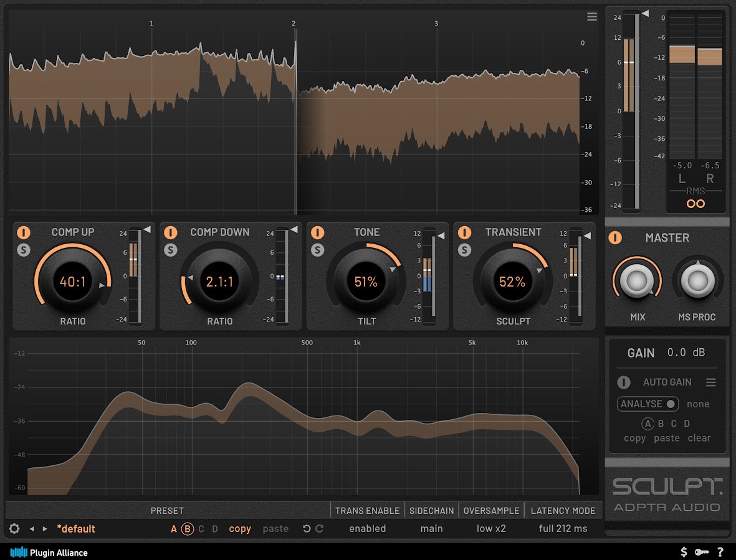Click timeline marker 1 in waveform
Image resolution: width=736 pixels, height=560 pixels.
(151, 24)
